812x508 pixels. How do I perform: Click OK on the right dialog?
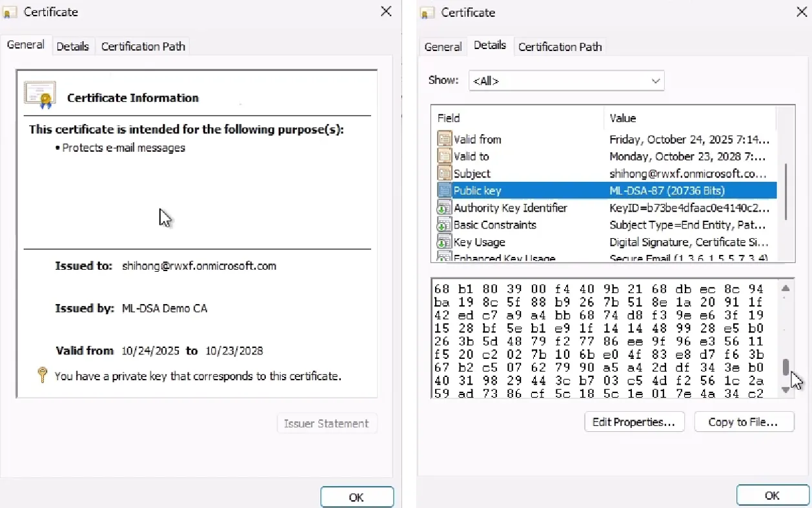[x=772, y=495]
